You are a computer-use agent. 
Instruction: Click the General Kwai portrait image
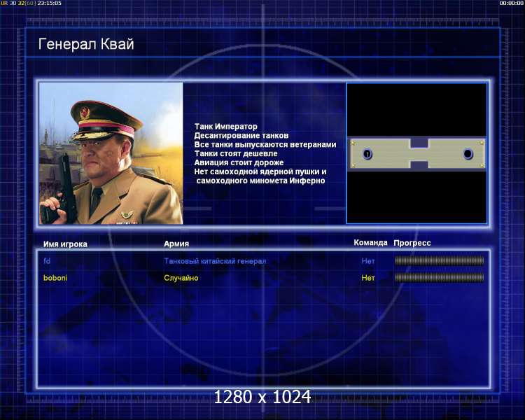coord(111,153)
